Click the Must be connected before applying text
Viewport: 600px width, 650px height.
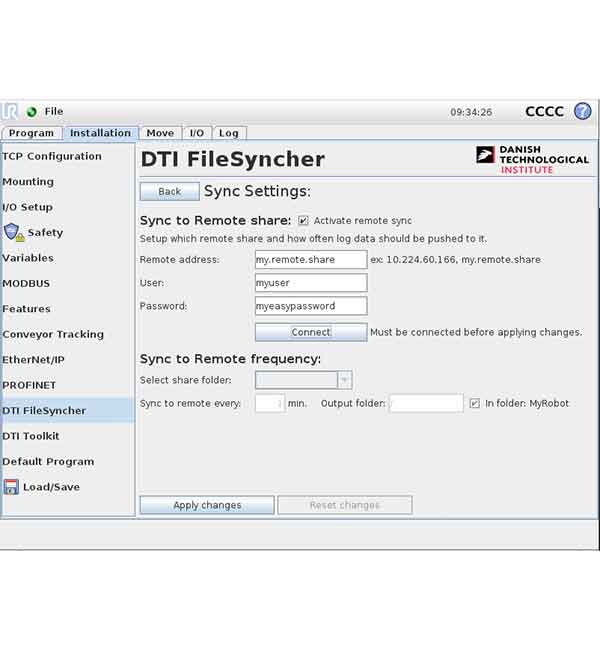pos(476,332)
